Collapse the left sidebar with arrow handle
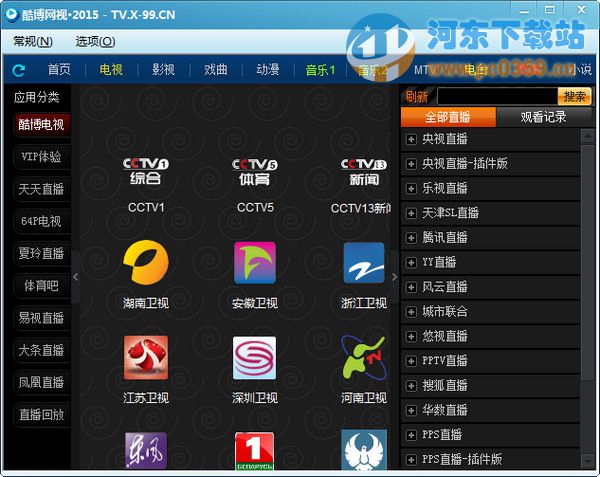Screen dimensions: 600x477 76,277
